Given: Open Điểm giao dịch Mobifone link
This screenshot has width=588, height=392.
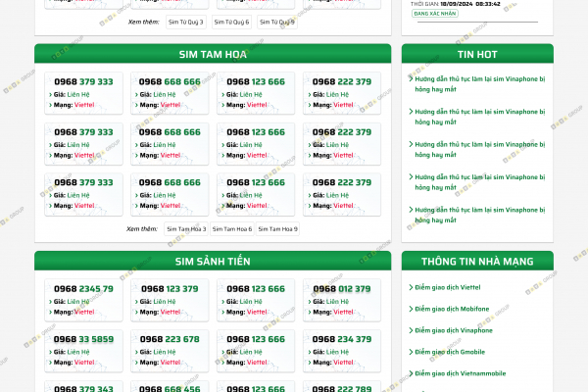Looking at the screenshot, I should click(452, 309).
